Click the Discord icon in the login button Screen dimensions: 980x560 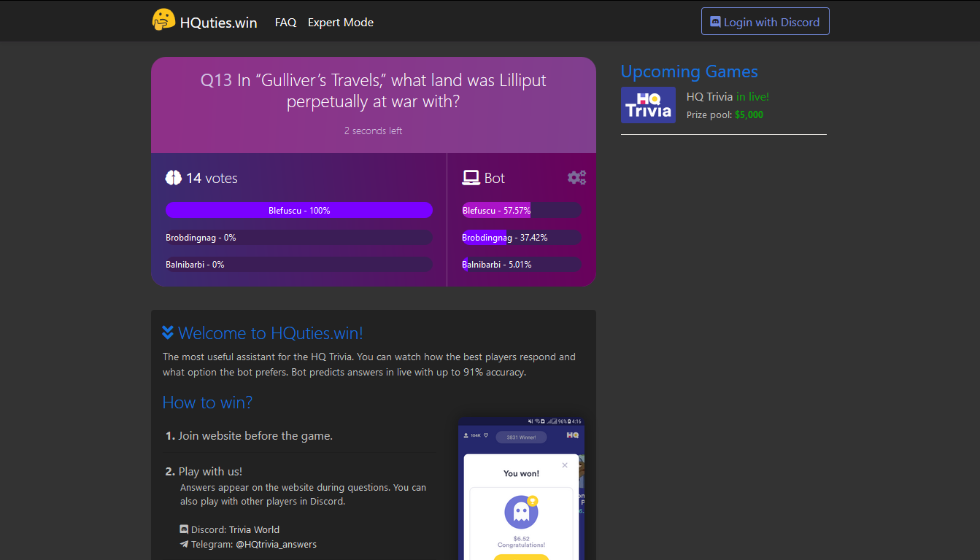point(716,22)
